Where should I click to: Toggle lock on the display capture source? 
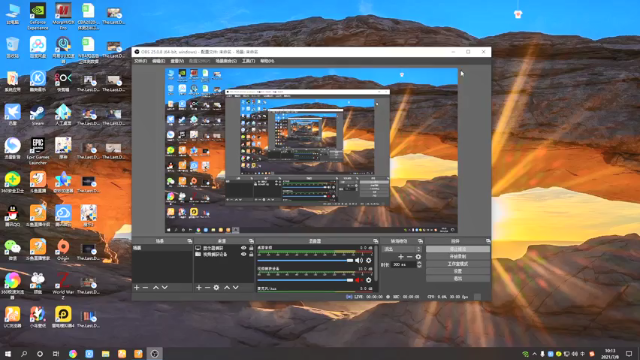click(251, 248)
